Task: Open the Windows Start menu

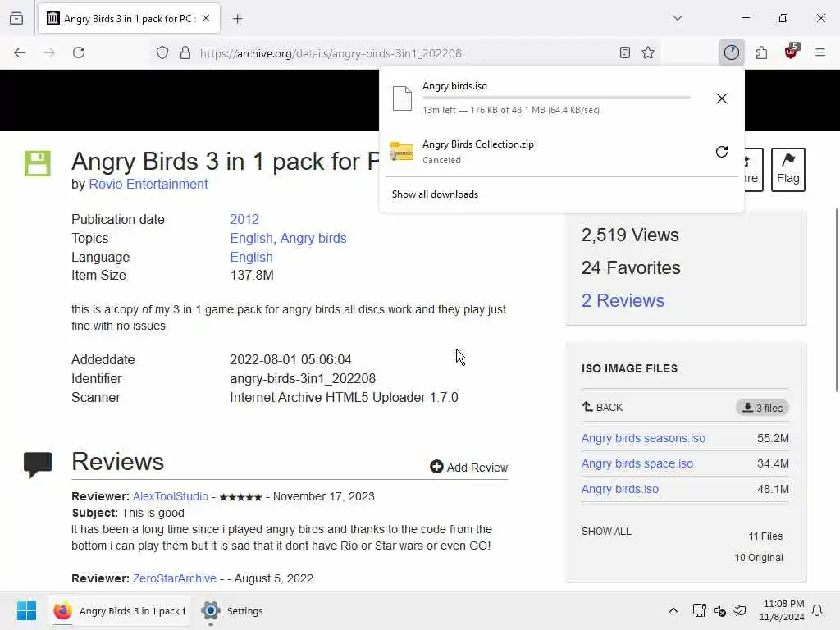Action: coord(26,610)
